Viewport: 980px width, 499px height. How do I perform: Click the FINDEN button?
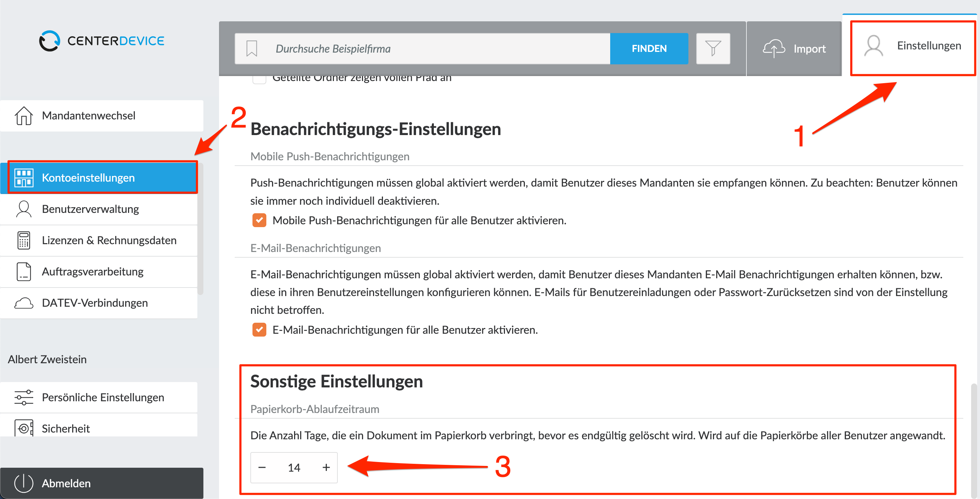tap(649, 49)
